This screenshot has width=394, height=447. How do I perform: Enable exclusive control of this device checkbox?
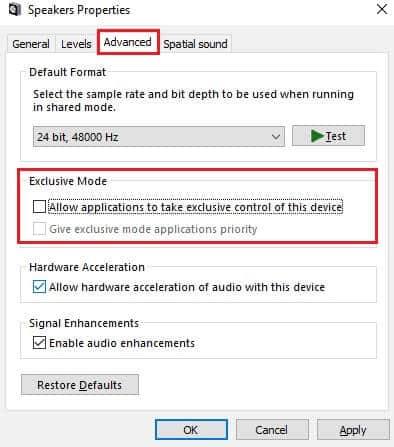(39, 206)
